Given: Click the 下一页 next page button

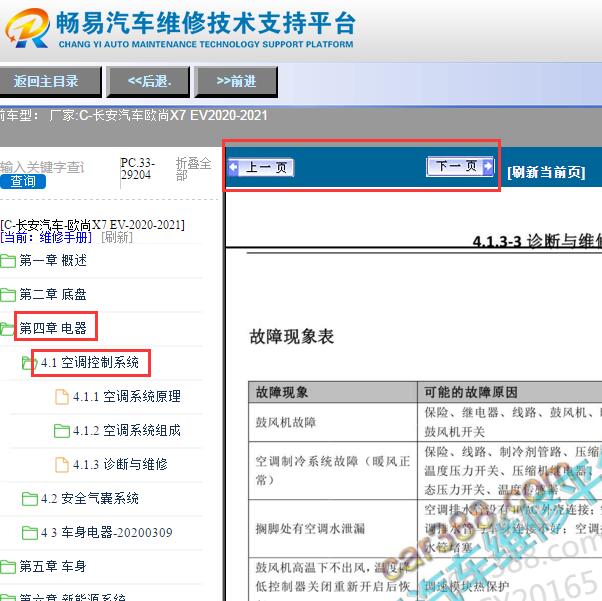Looking at the screenshot, I should click(x=460, y=166).
